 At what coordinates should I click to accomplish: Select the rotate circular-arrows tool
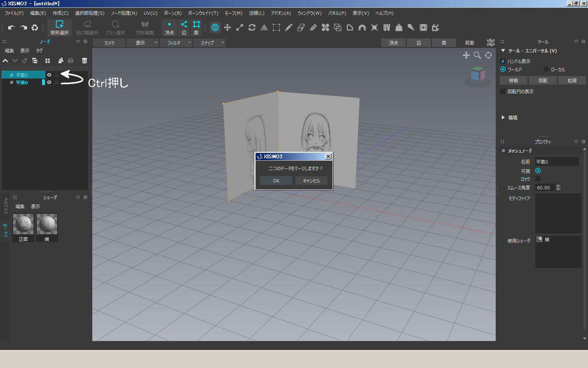252,27
